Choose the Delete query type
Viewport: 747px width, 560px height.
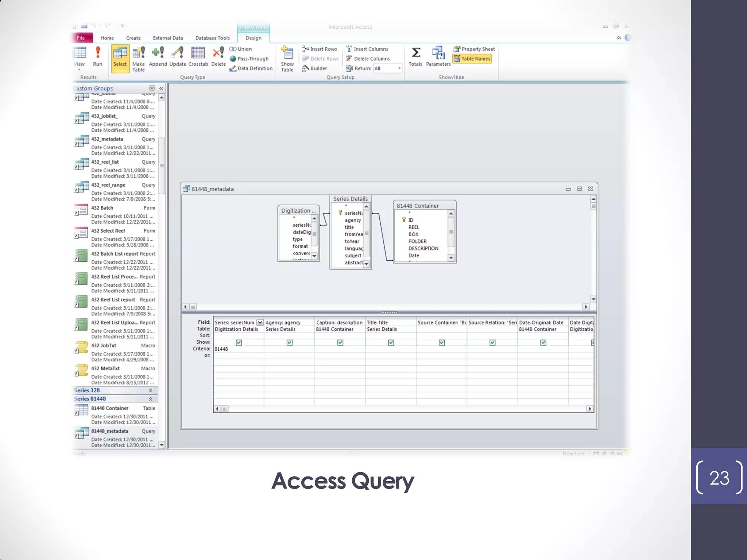pyautogui.click(x=218, y=57)
